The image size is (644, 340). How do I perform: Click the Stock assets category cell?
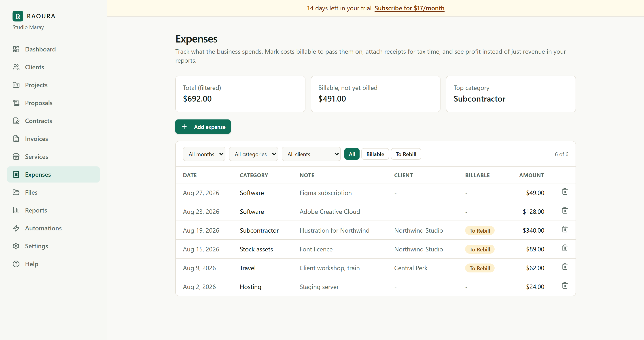click(256, 249)
